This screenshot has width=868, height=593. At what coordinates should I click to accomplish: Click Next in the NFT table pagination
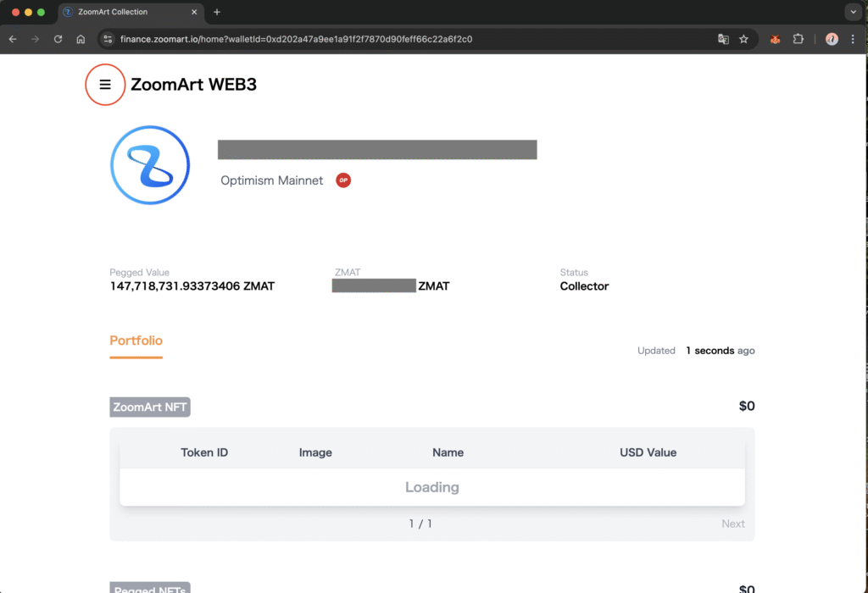(732, 524)
